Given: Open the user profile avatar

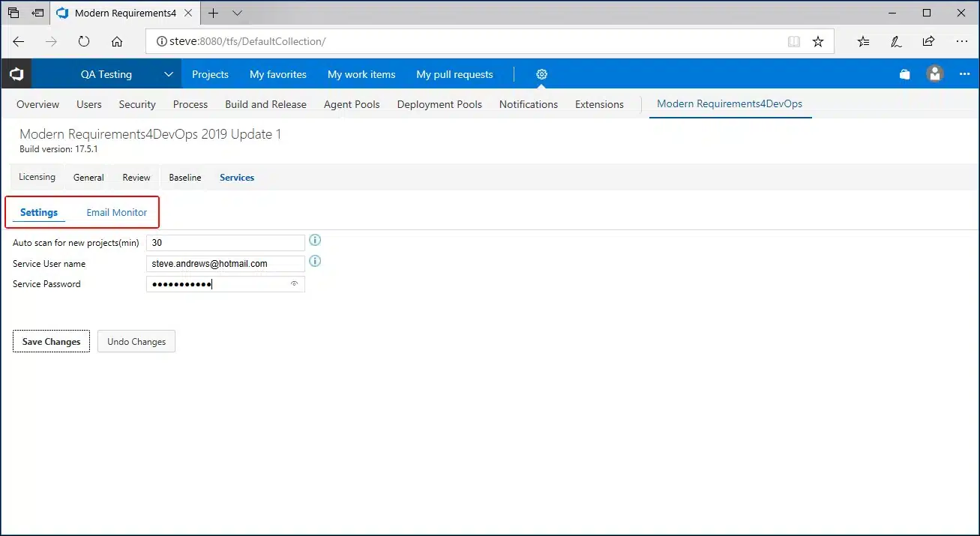Looking at the screenshot, I should [934, 73].
